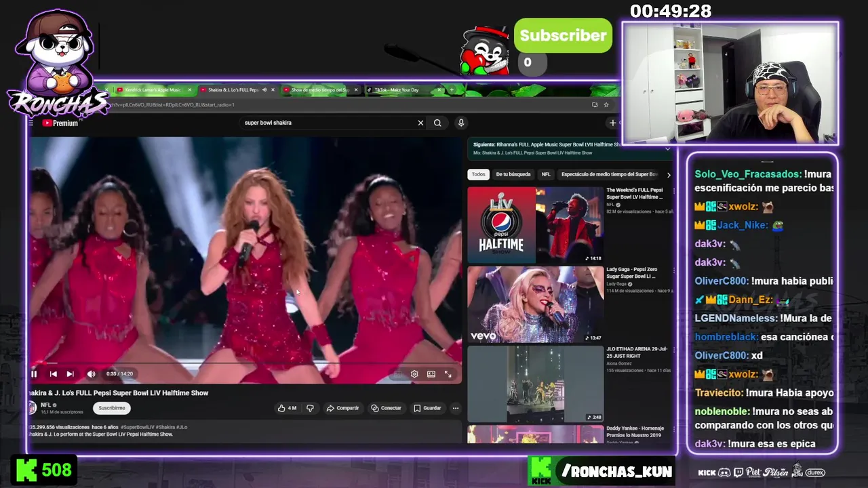Select Espectáculo de medio tiempo chip
The height and width of the screenshot is (488, 868).
(x=609, y=174)
